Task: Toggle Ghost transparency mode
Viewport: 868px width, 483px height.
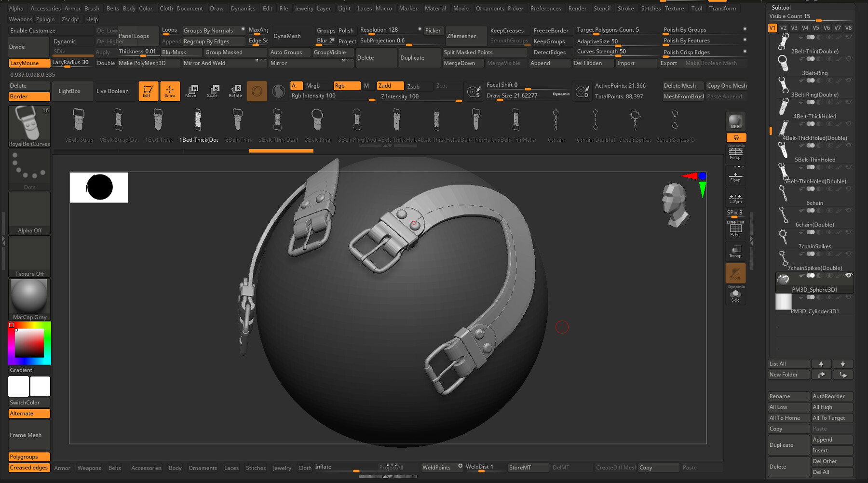Action: [x=735, y=273]
